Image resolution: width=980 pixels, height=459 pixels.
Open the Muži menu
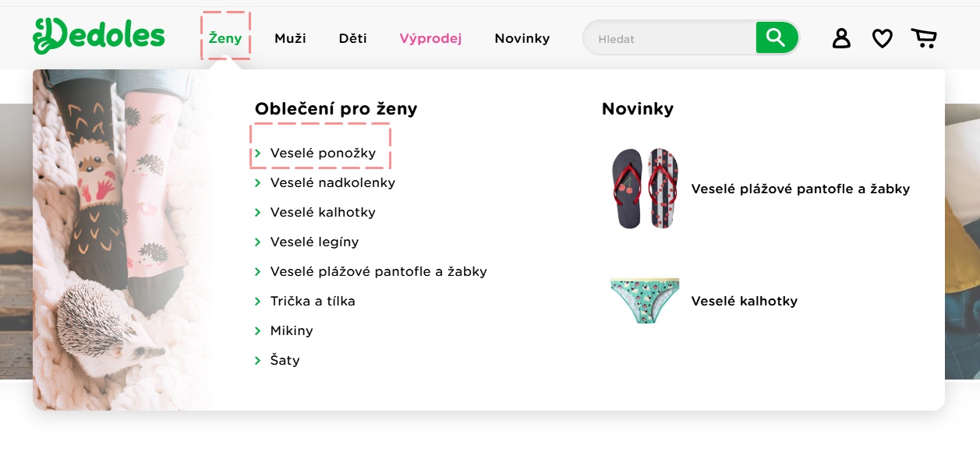(x=290, y=38)
